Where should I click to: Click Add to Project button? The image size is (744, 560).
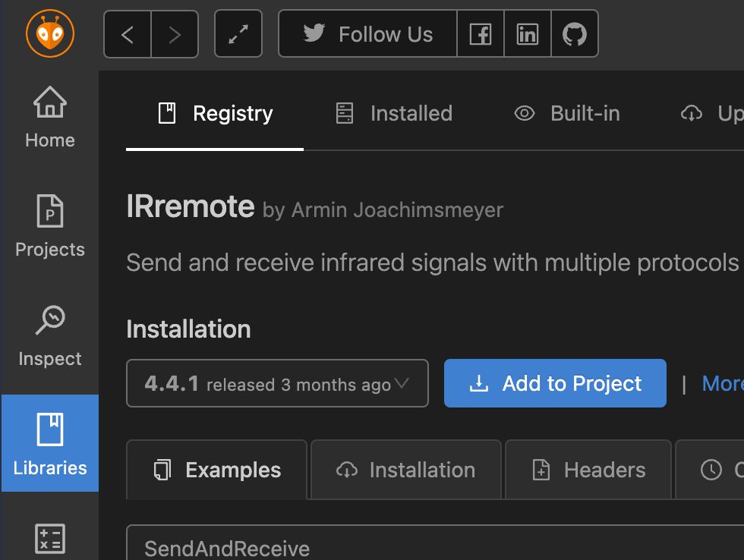tap(555, 383)
